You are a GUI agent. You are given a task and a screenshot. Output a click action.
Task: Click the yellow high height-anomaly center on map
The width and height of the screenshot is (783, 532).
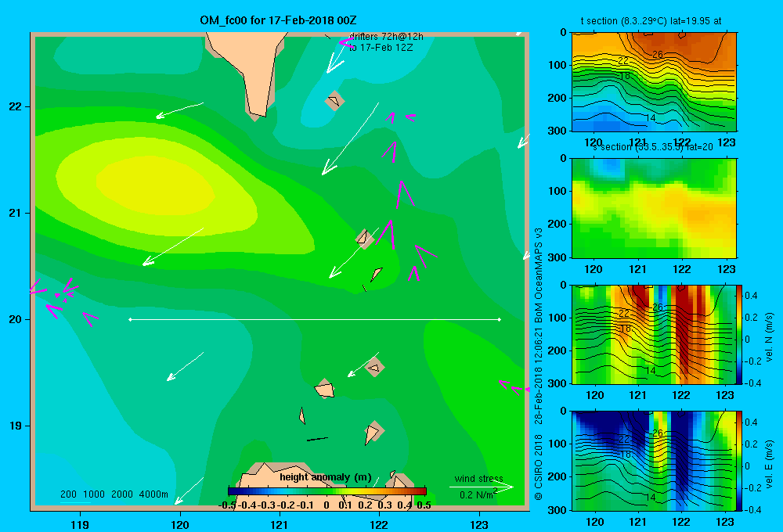click(x=155, y=185)
